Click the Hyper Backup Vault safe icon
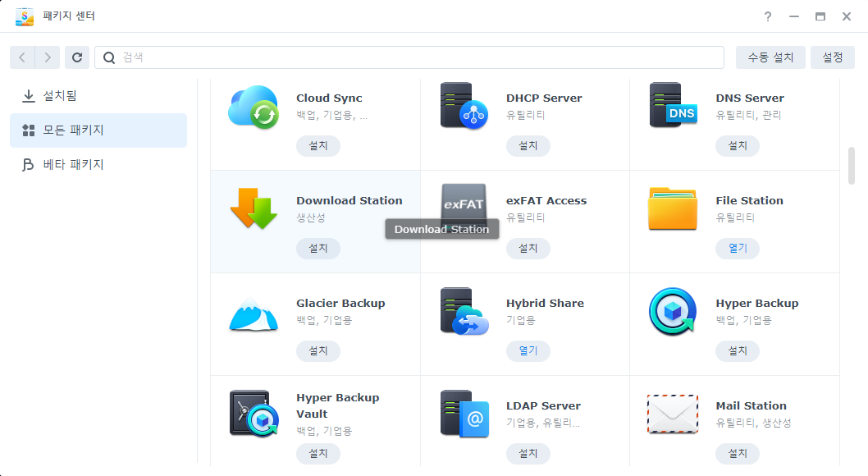The width and height of the screenshot is (868, 476). coord(254,414)
